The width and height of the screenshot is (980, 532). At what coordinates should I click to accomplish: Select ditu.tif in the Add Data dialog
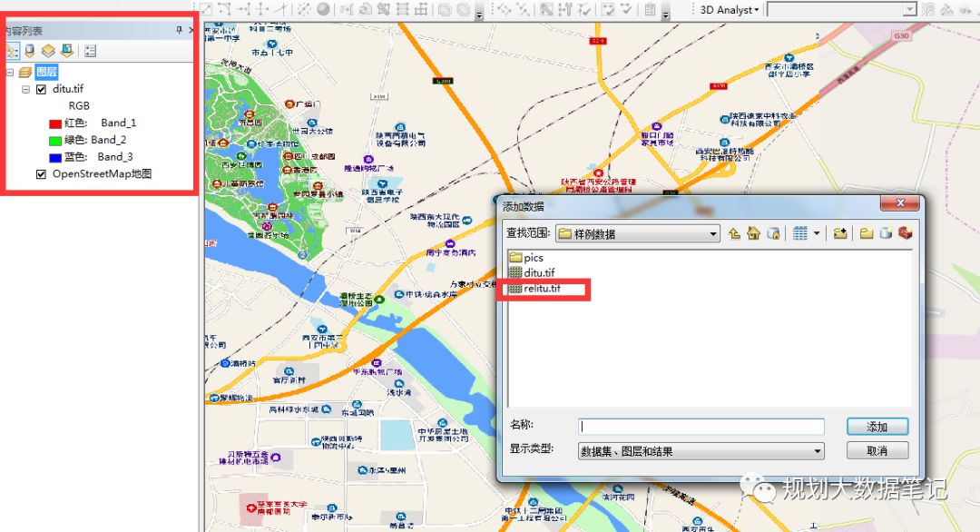[539, 272]
